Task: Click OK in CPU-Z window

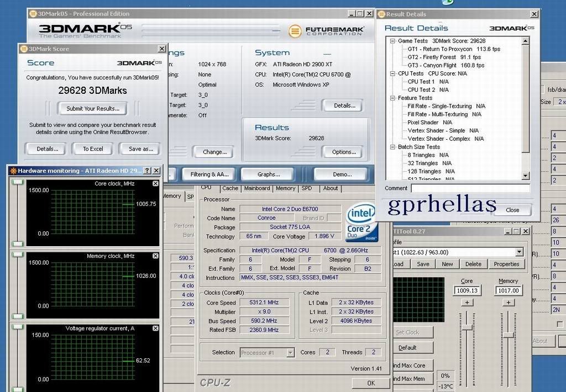Action: click(371, 383)
